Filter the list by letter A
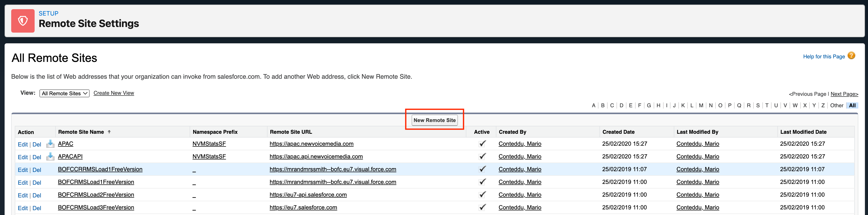The image size is (868, 215). coord(593,105)
